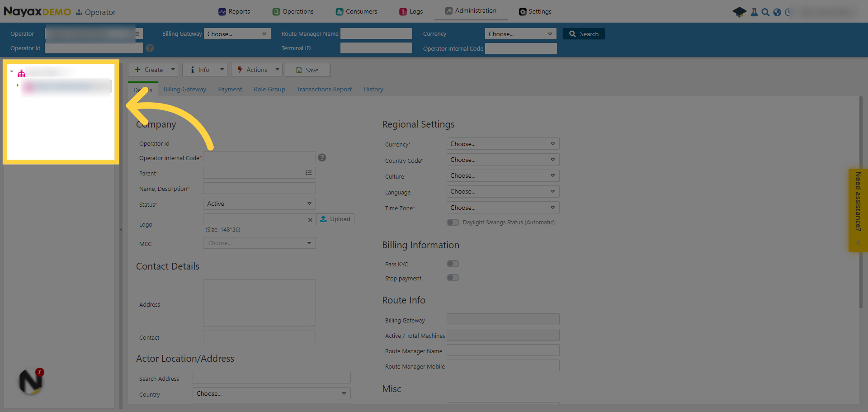Switch to the Payment tab
868x412 pixels.
click(230, 90)
